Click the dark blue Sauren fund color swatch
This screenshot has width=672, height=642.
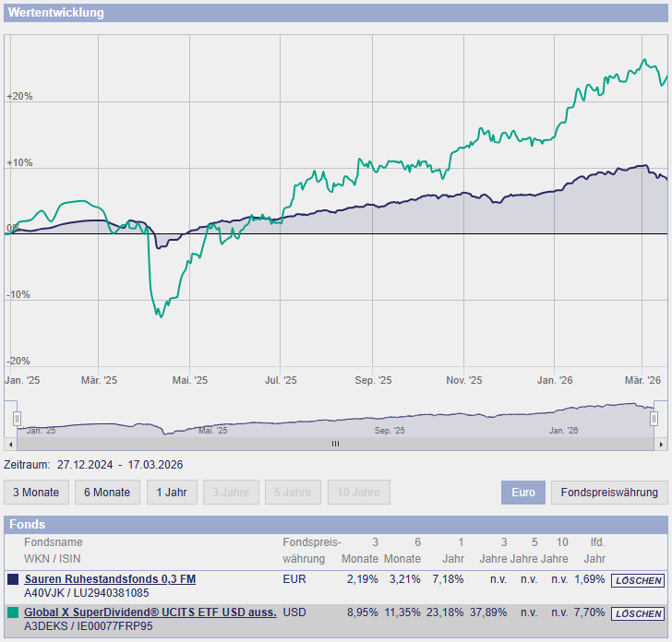point(13,580)
